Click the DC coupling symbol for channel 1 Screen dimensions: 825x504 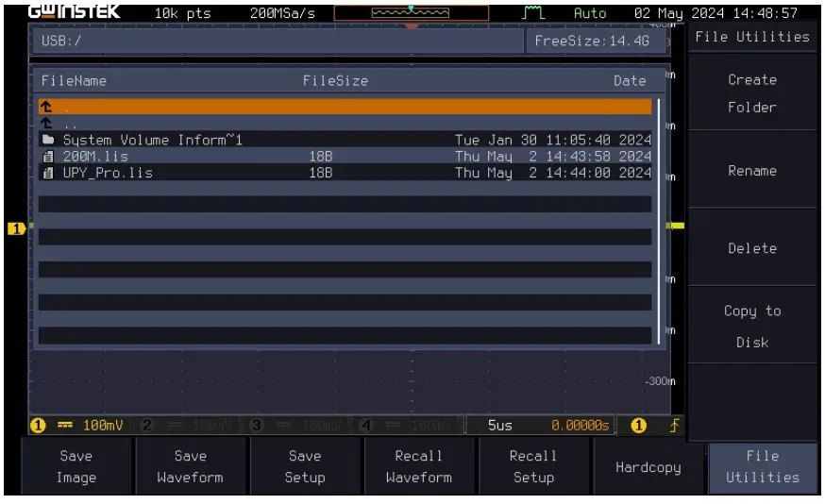[65, 425]
